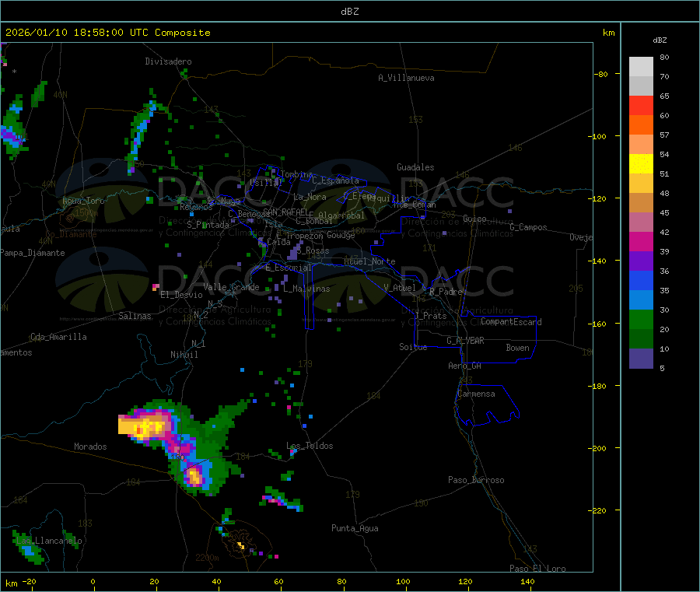Click the 0 km horizontal axis tick
The image size is (700, 592).
[x=93, y=581]
